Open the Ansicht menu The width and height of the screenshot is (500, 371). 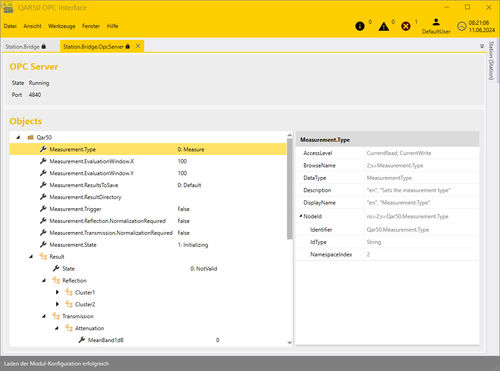tap(32, 26)
